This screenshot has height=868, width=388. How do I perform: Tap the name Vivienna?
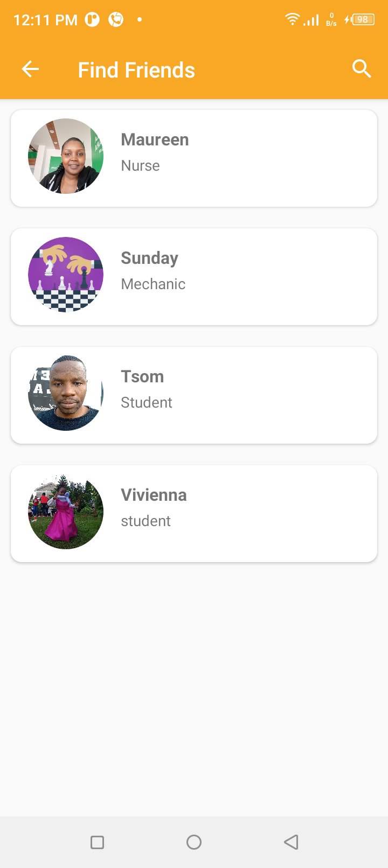click(154, 495)
